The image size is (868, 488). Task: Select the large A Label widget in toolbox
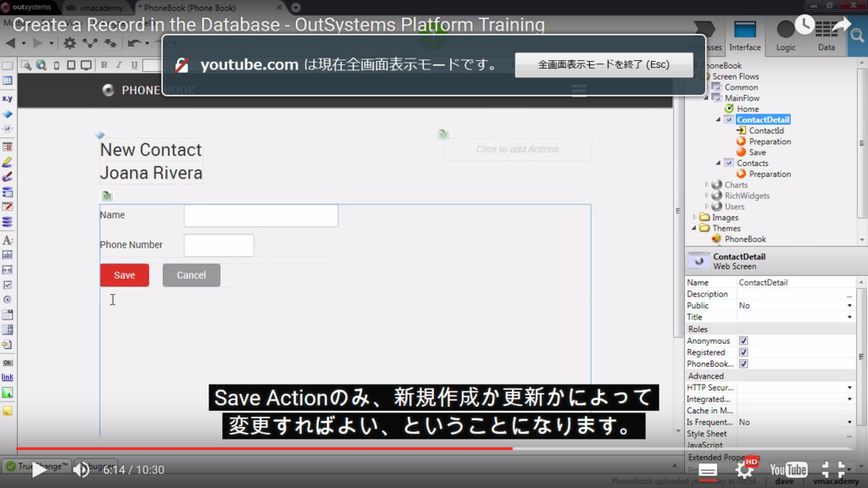click(x=7, y=240)
